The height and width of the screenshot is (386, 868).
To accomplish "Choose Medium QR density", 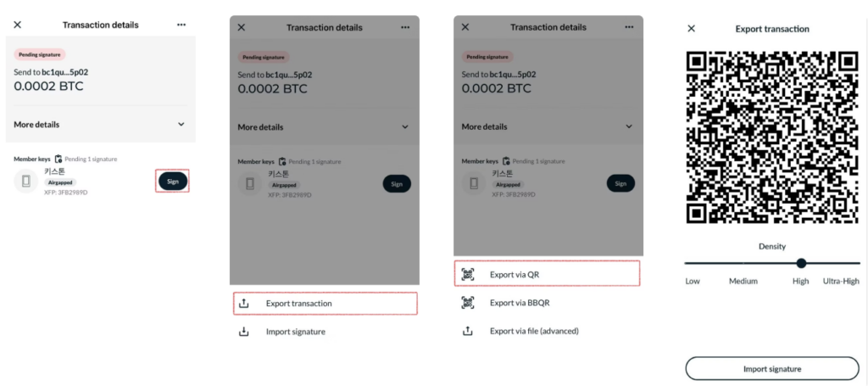I will [x=743, y=281].
